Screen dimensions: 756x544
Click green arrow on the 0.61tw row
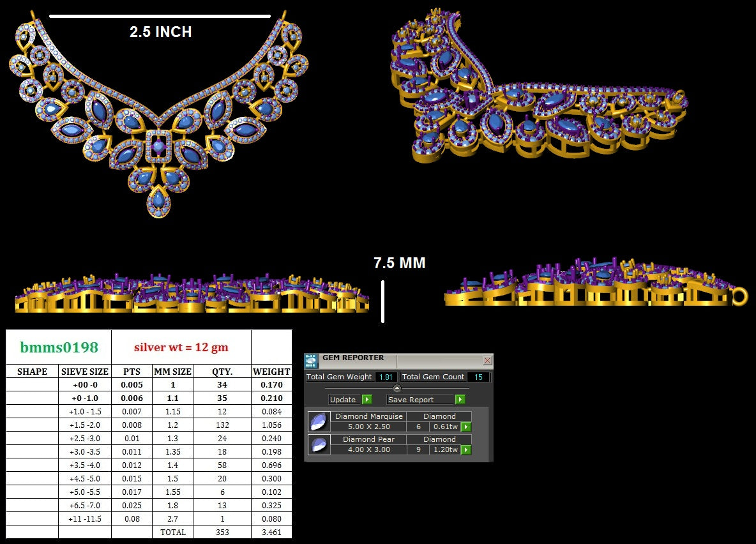click(x=466, y=427)
